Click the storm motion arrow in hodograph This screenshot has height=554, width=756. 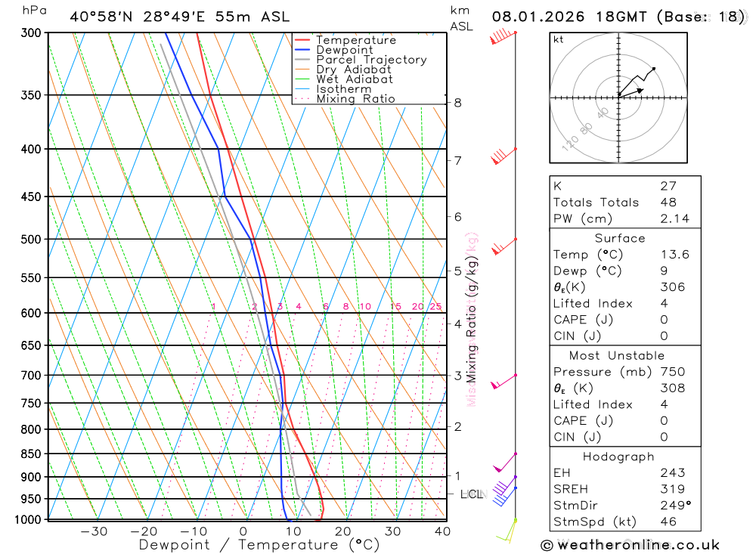tap(631, 92)
